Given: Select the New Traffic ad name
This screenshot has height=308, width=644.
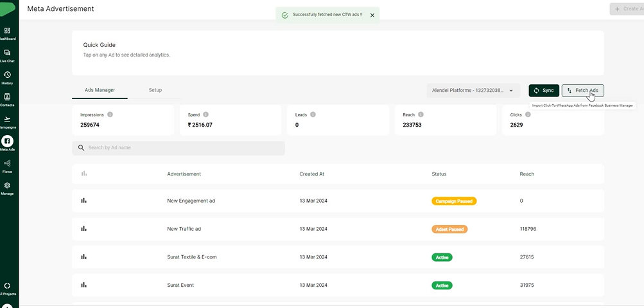Looking at the screenshot, I should 184,229.
